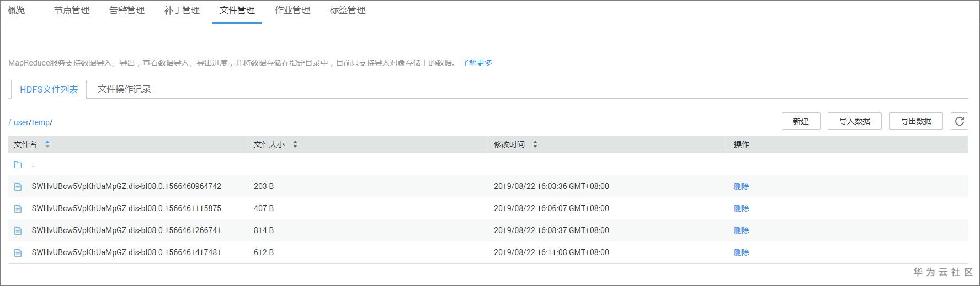Click file icon beside the 203 B file
The height and width of the screenshot is (286, 980).
(x=18, y=187)
